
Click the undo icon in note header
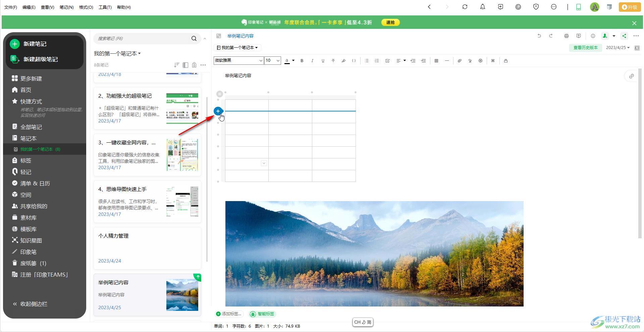pyautogui.click(x=539, y=36)
